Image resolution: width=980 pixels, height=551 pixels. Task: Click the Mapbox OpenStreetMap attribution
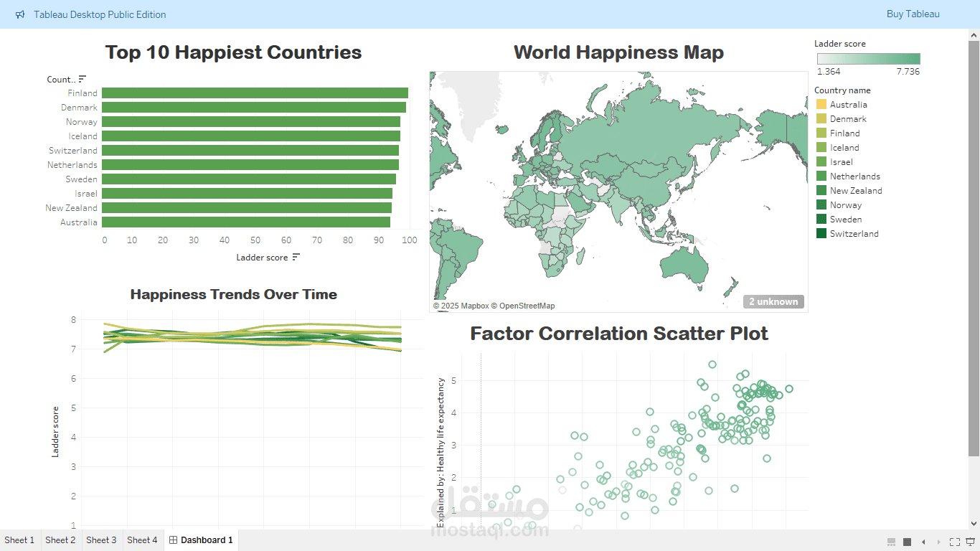494,306
